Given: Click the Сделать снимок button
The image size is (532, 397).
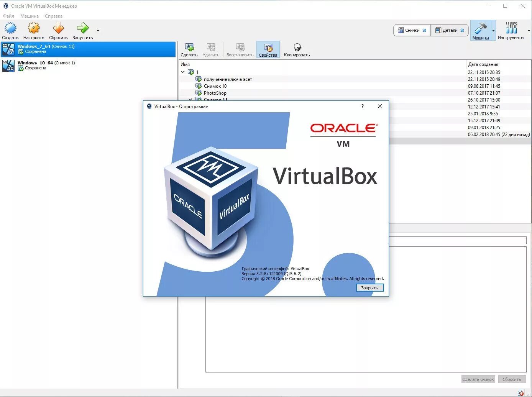Looking at the screenshot, I should [x=478, y=379].
